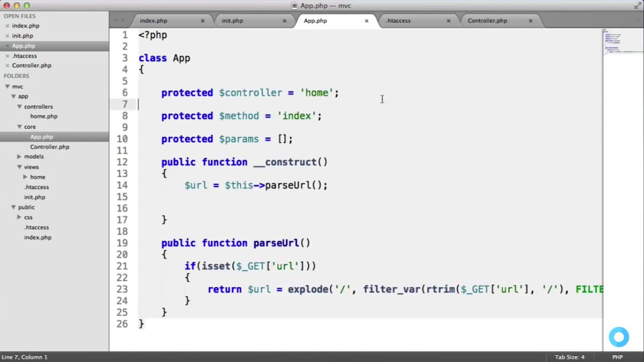Click the isset keyword on line 21
The height and width of the screenshot is (362, 644).
pos(216,266)
